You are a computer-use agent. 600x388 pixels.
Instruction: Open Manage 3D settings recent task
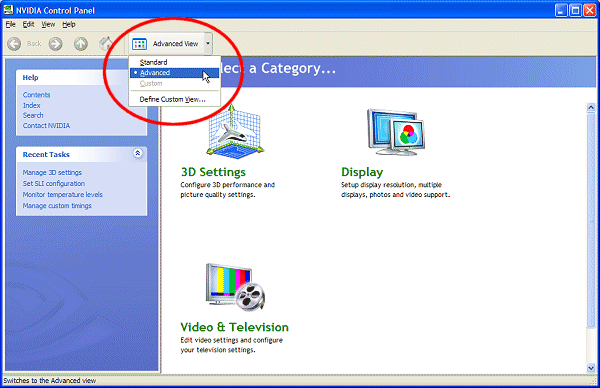tap(52, 173)
